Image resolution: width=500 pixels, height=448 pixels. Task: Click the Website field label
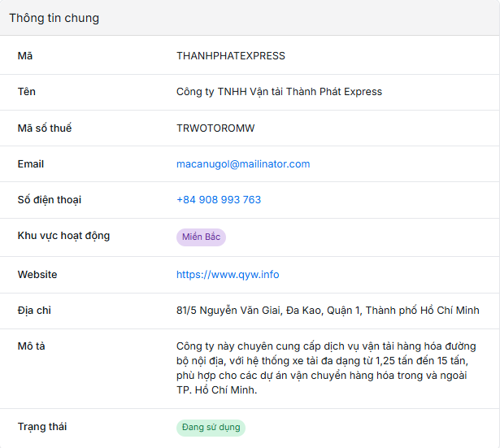tap(37, 275)
